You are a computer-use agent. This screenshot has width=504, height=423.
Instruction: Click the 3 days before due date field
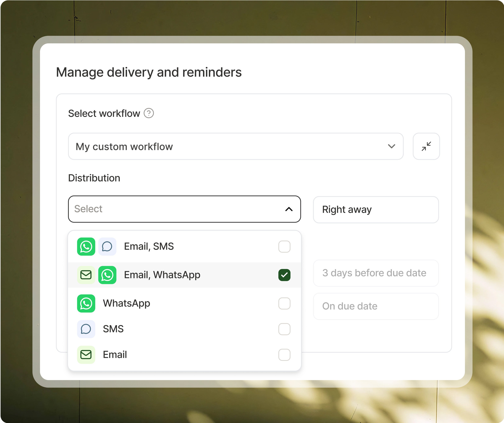(x=376, y=273)
